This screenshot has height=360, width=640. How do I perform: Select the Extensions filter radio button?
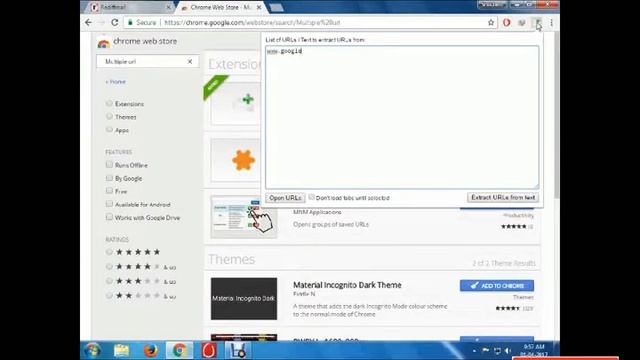[x=109, y=103]
